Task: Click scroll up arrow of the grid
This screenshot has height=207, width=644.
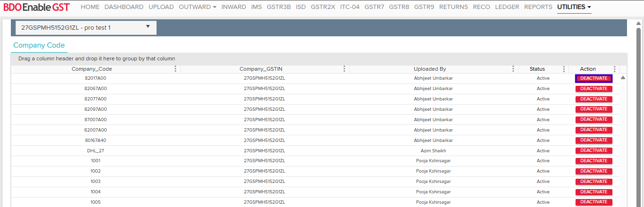Action: coord(623,78)
